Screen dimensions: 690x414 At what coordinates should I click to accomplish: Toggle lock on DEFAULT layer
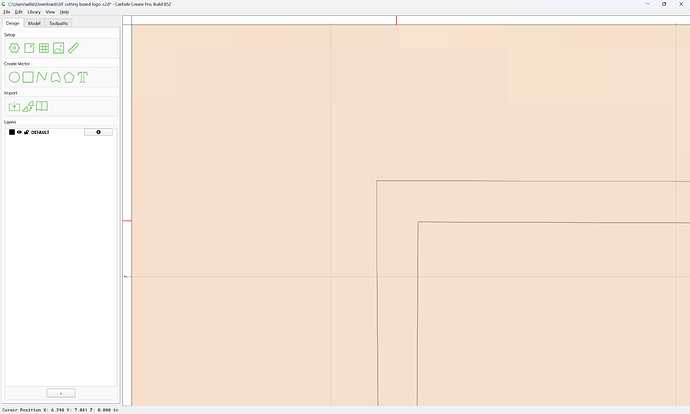pyautogui.click(x=26, y=132)
